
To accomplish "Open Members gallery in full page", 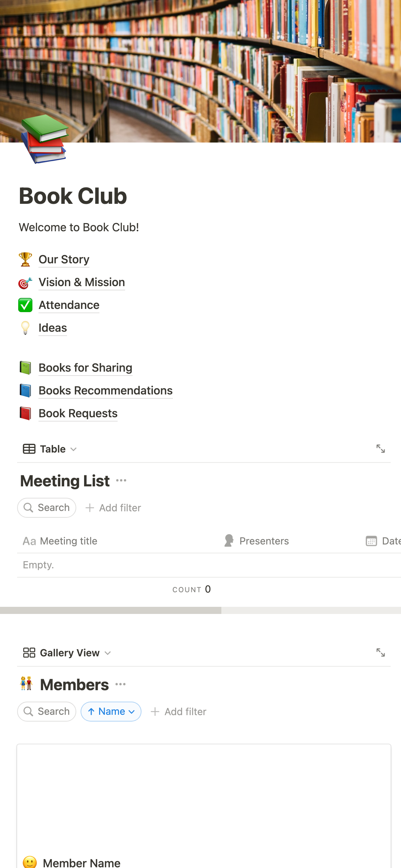I will (380, 652).
